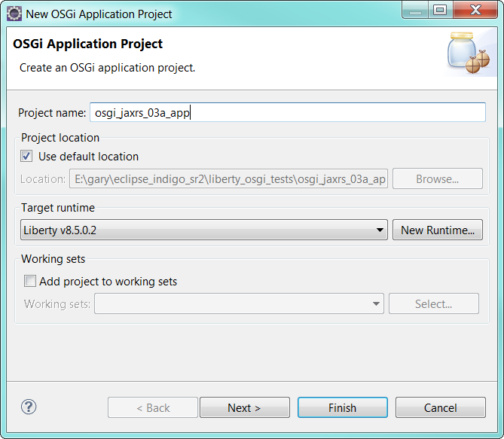Enable Add project to working sets
The width and height of the screenshot is (504, 439).
click(30, 282)
